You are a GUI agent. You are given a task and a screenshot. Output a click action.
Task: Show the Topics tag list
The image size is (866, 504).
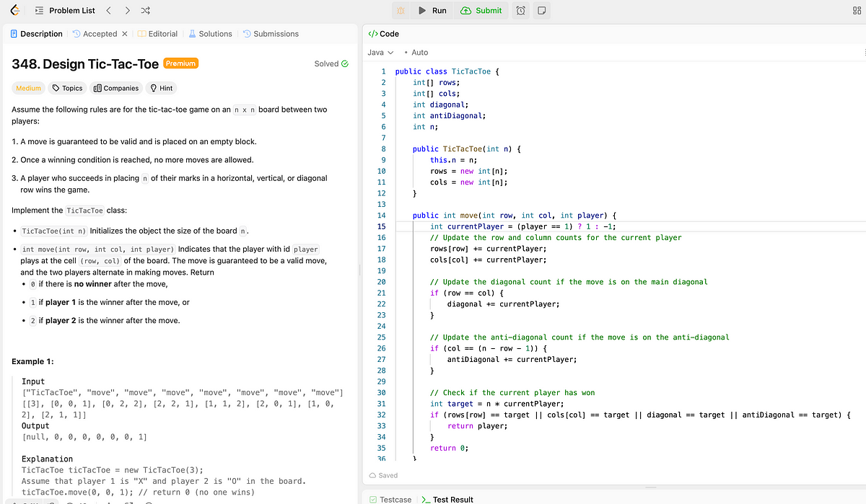(x=66, y=88)
